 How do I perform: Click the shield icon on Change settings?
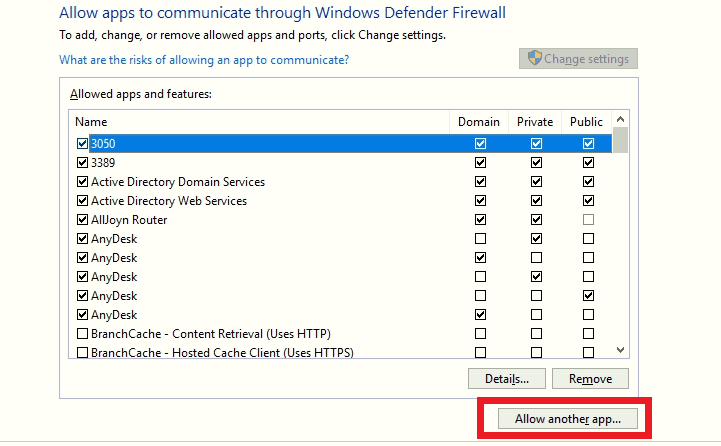534,59
